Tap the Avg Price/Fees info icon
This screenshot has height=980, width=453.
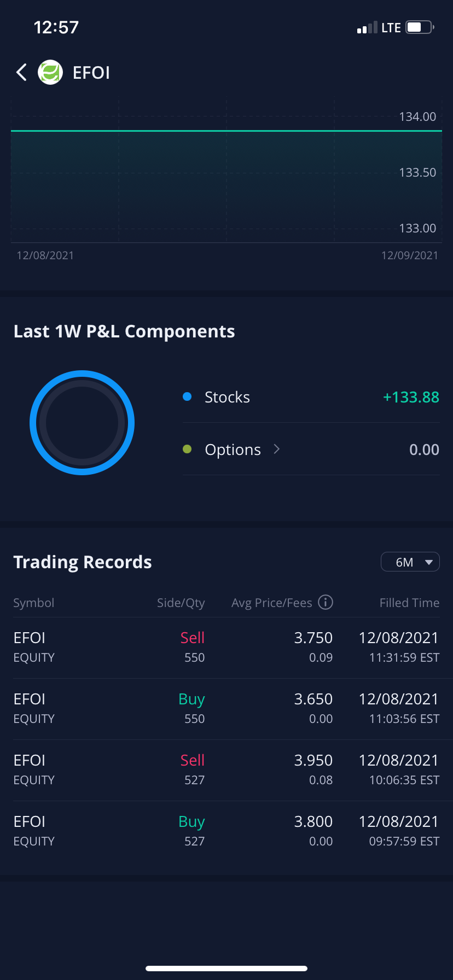(x=326, y=602)
